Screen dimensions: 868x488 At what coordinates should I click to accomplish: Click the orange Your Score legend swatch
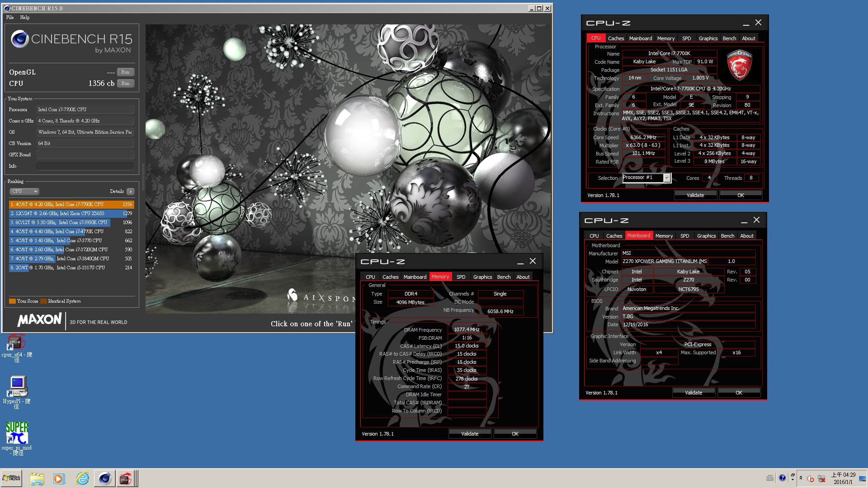[x=12, y=301]
